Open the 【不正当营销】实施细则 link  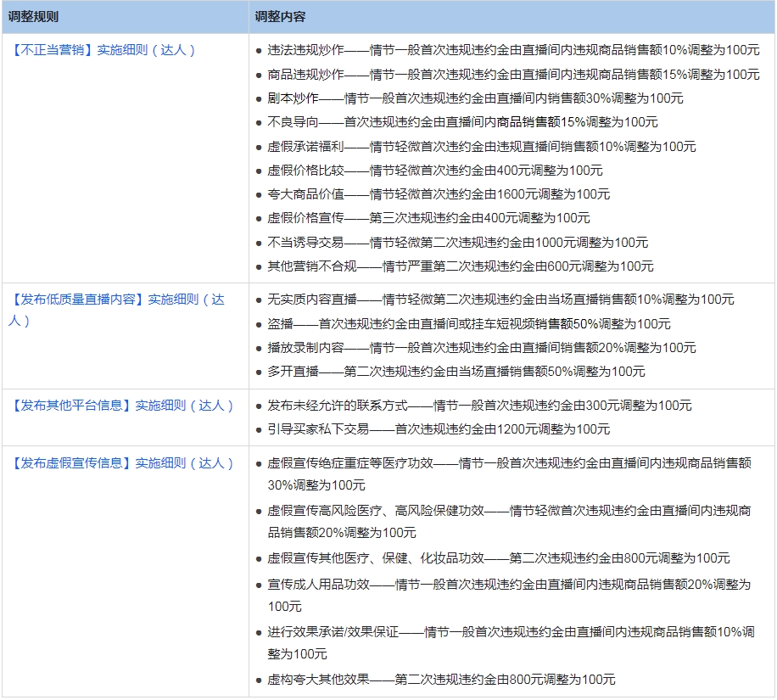tap(103, 50)
